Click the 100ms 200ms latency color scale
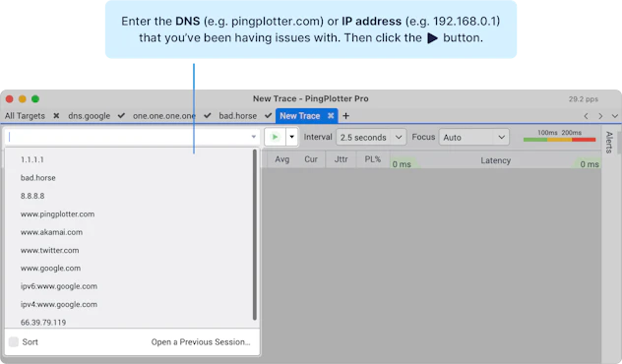Image resolution: width=622 pixels, height=364 pixels. click(x=559, y=135)
